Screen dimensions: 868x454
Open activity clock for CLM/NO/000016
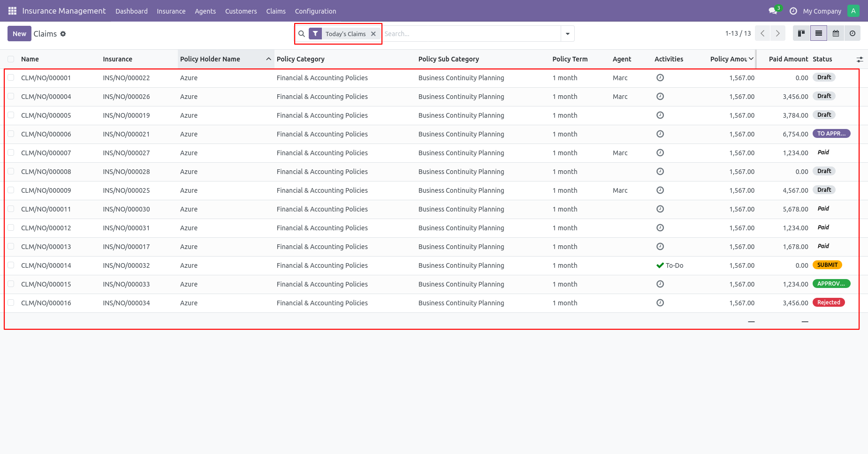(660, 303)
